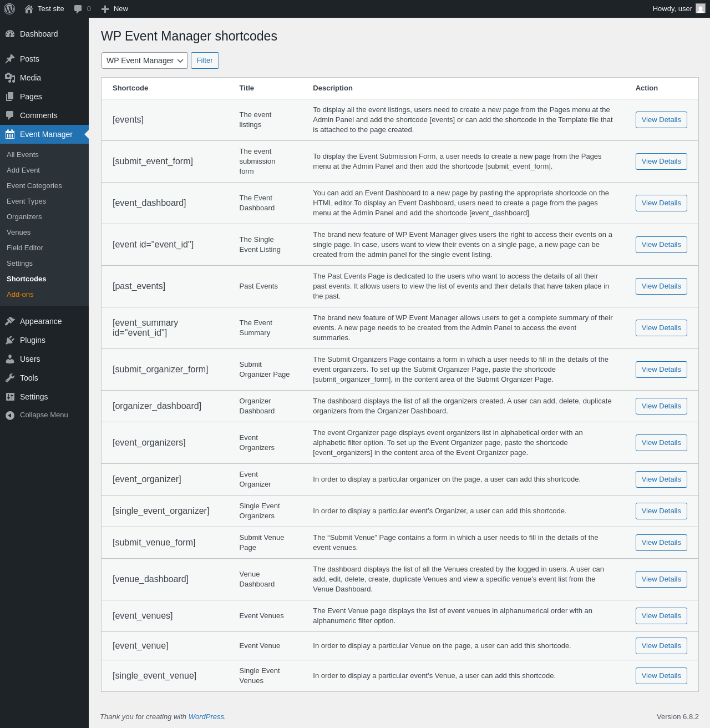Open the Test site home icon
This screenshot has width=710, height=728.
pos(29,9)
